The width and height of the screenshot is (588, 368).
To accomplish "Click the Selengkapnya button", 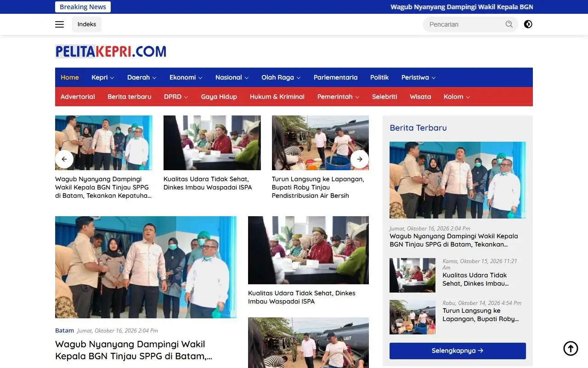I will (458, 351).
